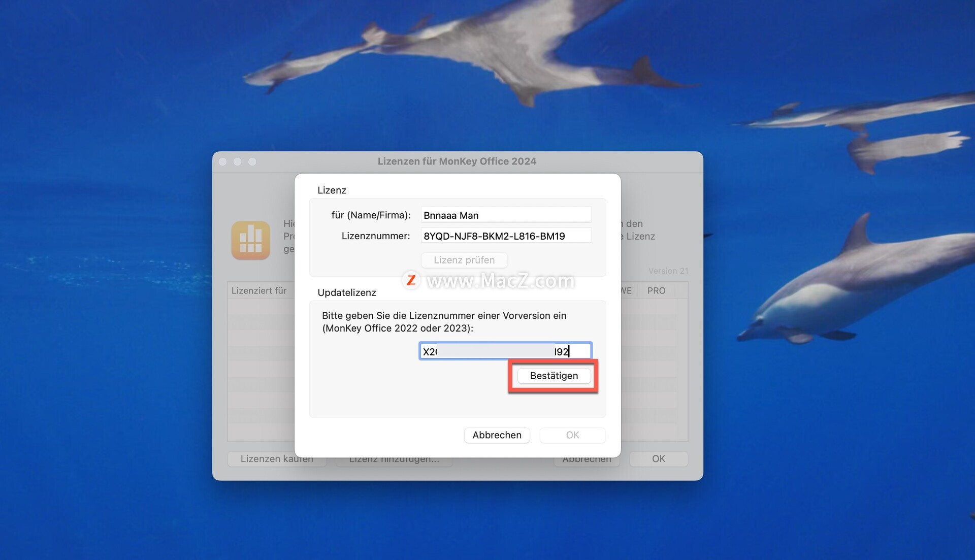Click the Updatelizenz license number field
Image resolution: width=975 pixels, height=560 pixels.
(505, 351)
